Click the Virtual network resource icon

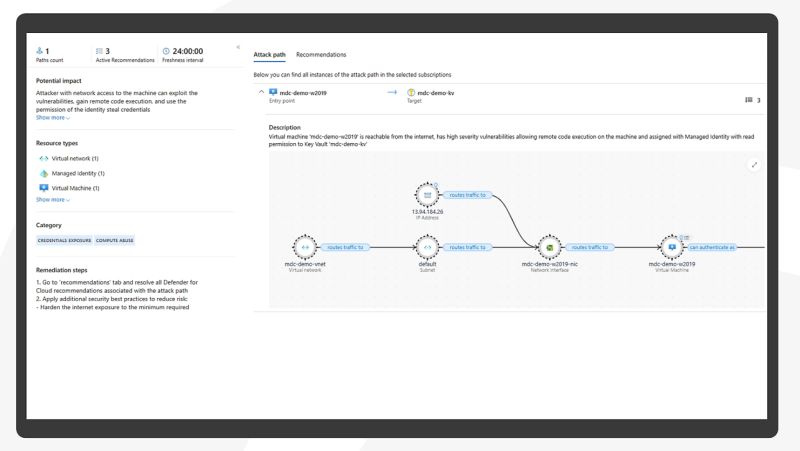[x=44, y=159]
